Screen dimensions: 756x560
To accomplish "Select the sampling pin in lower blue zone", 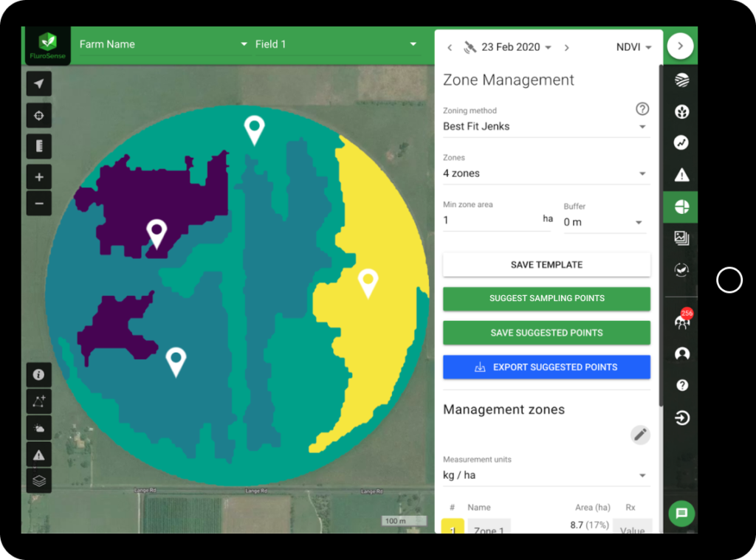I will [176, 362].
